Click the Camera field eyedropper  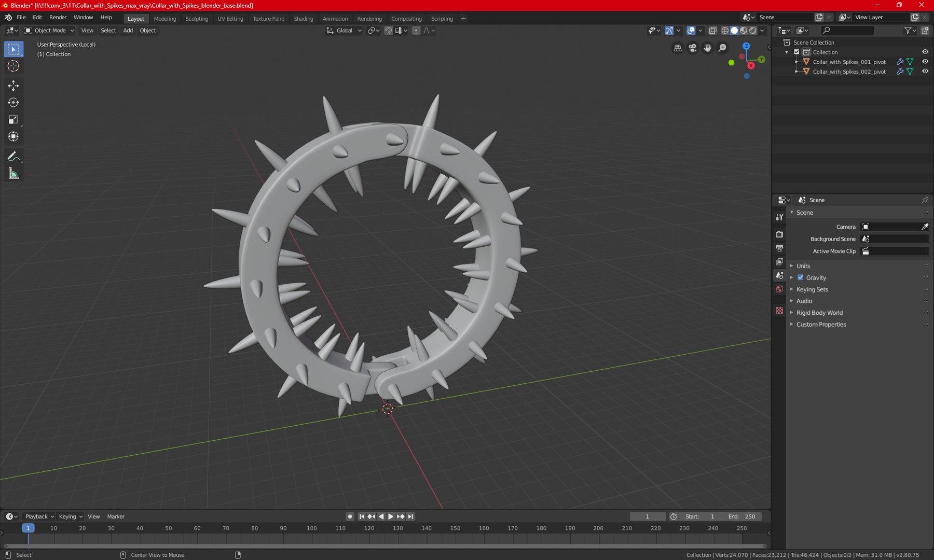tap(925, 227)
